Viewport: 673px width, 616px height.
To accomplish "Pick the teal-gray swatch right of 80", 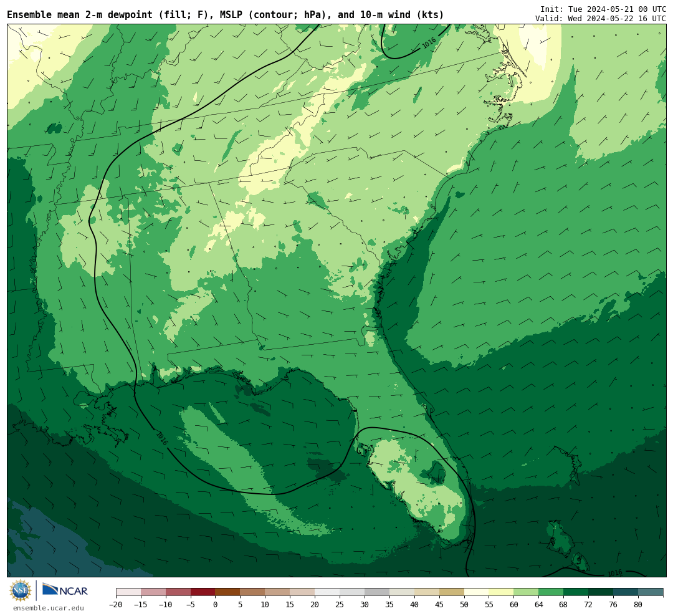I will [x=651, y=592].
